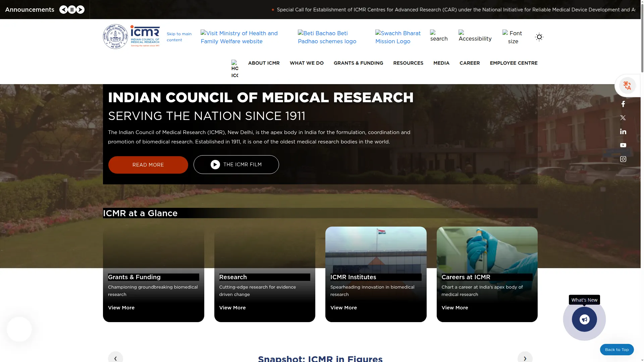The image size is (644, 362).
Task: Open the WHAT WE DO menu
Action: [307, 63]
